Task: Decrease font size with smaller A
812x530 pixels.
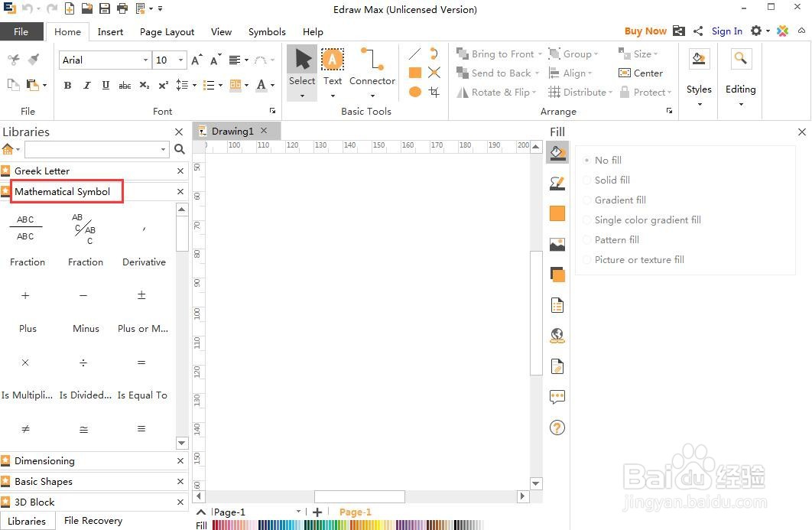Action: click(216, 60)
